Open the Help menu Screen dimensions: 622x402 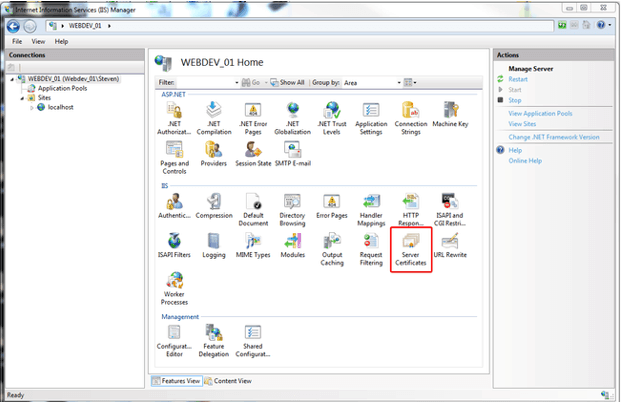(61, 41)
